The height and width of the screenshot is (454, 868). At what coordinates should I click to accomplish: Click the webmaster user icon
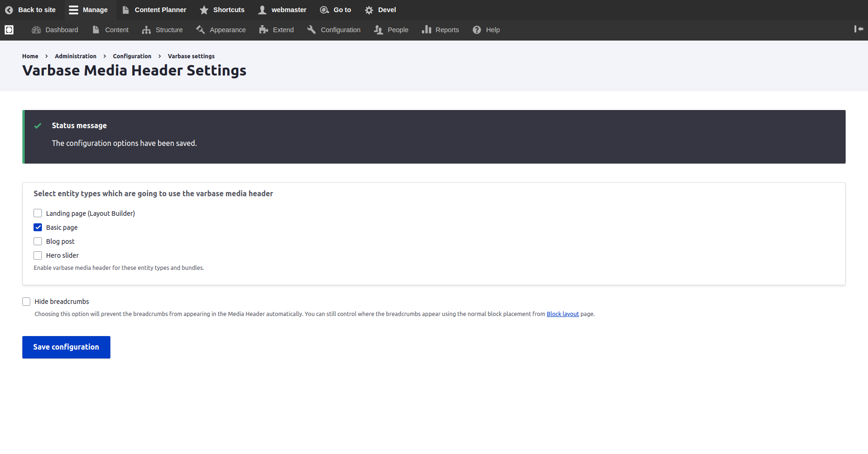pyautogui.click(x=263, y=10)
